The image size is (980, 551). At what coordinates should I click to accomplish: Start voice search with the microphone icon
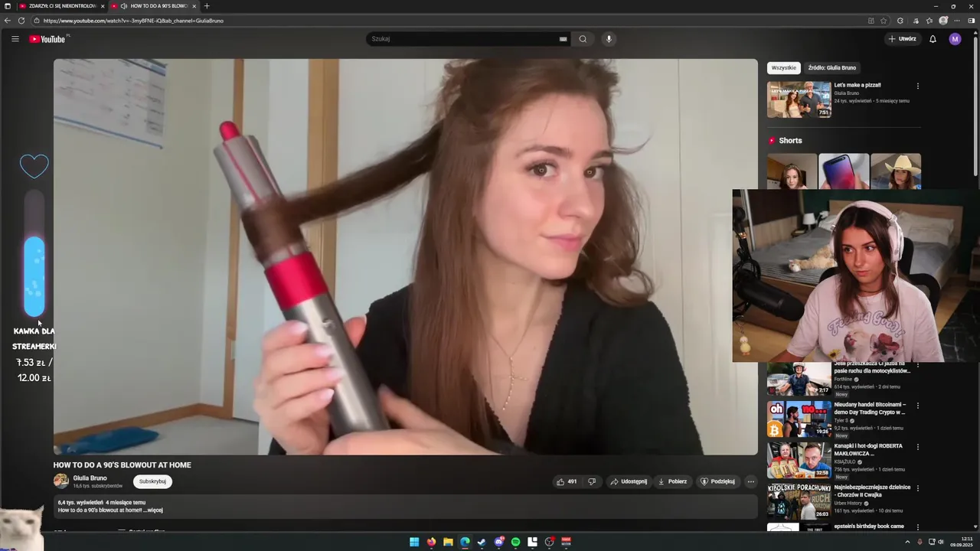click(x=609, y=39)
